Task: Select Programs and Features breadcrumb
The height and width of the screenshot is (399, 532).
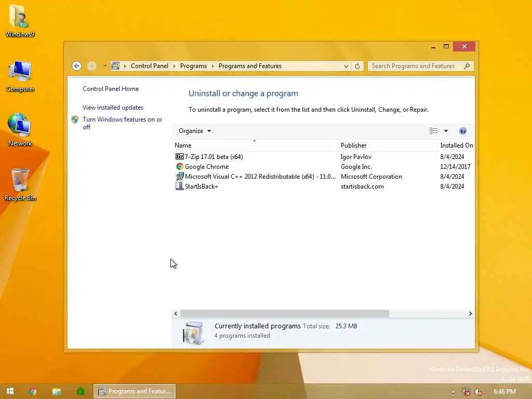Action: (250, 66)
